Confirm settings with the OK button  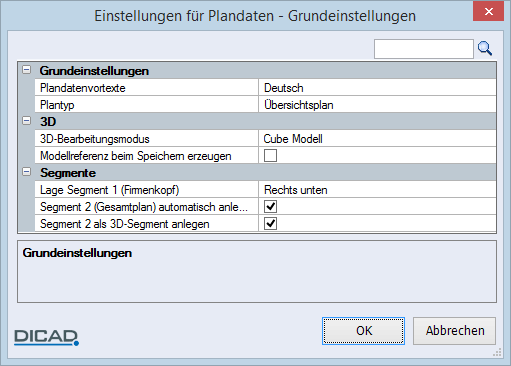(363, 331)
